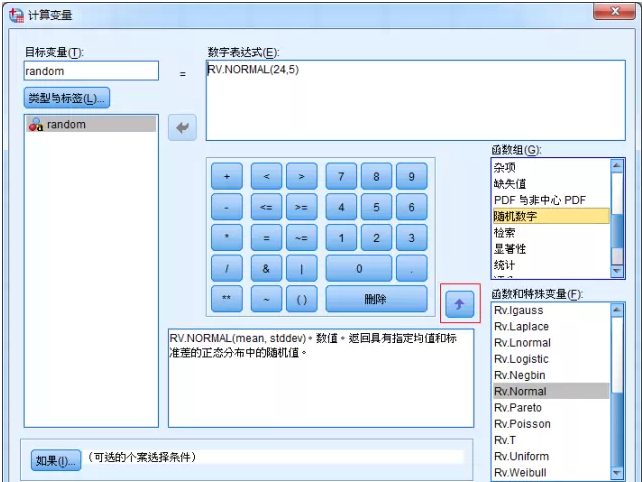Click the 目标变量 input field

pos(91,71)
